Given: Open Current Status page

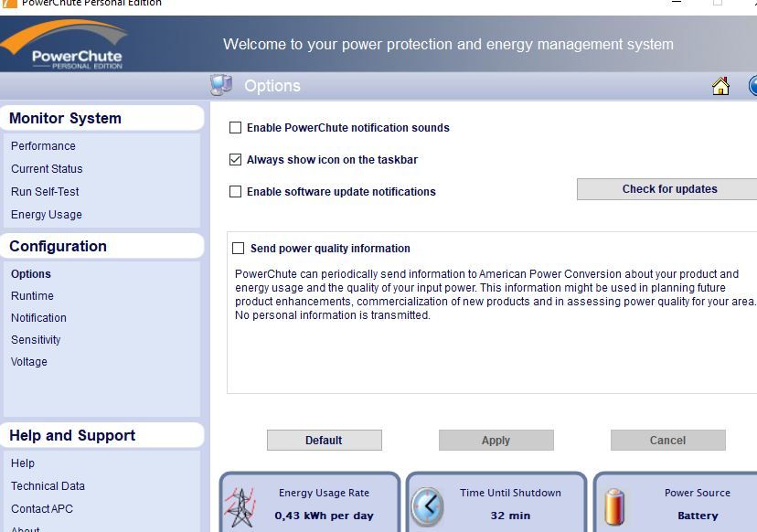Looking at the screenshot, I should (x=47, y=169).
